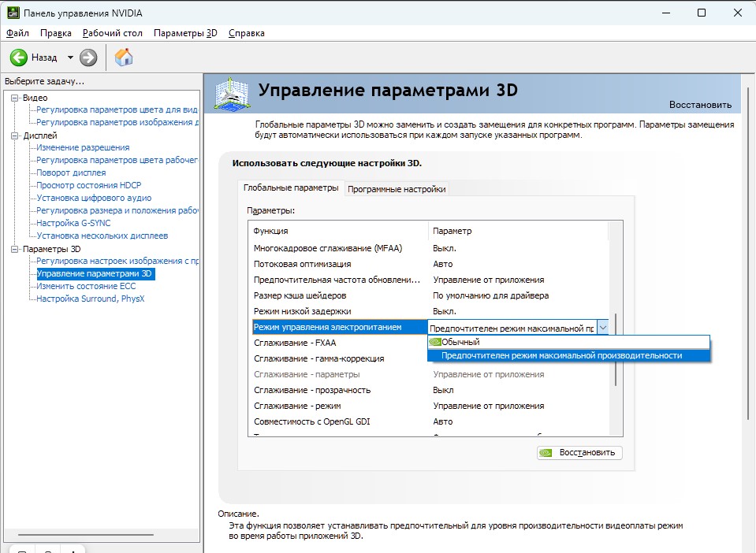Screen dimensions: 756x553
Task: Click the Восстановить button with NVIDIA logo
Action: pyautogui.click(x=579, y=453)
